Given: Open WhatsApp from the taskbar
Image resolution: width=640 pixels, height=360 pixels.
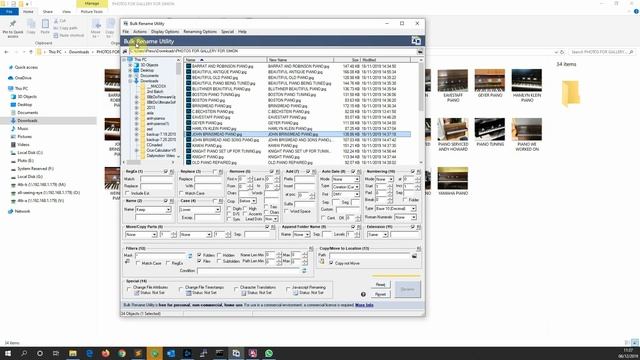Looking at the screenshot, I should 269,353.
